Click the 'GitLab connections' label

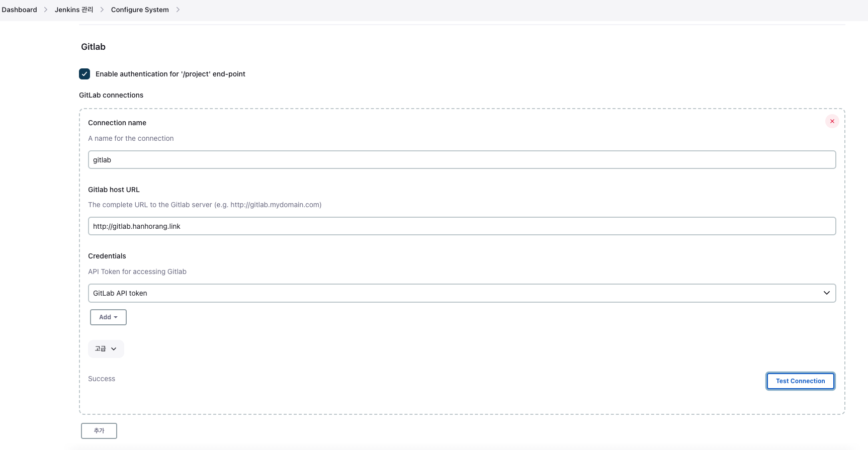[111, 95]
